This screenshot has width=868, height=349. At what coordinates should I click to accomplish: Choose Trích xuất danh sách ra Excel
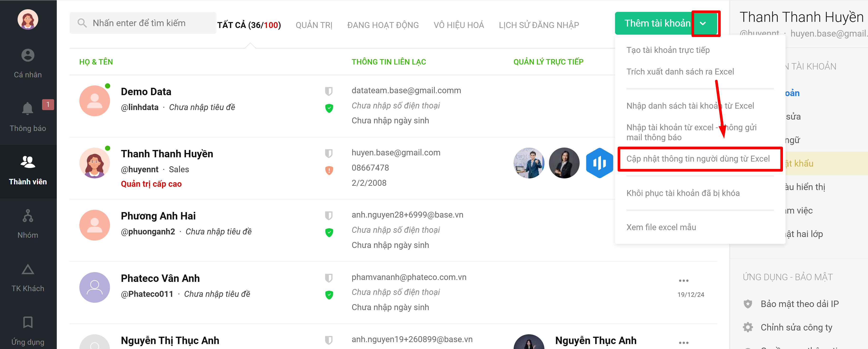[x=680, y=72]
